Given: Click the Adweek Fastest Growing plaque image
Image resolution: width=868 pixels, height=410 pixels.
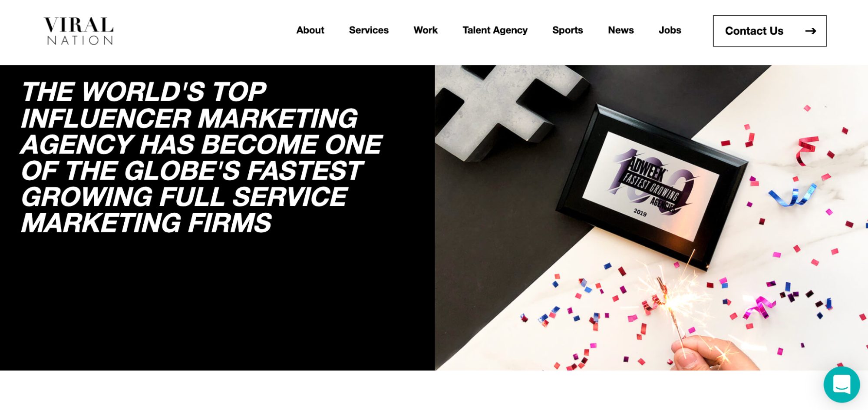Looking at the screenshot, I should [651, 187].
